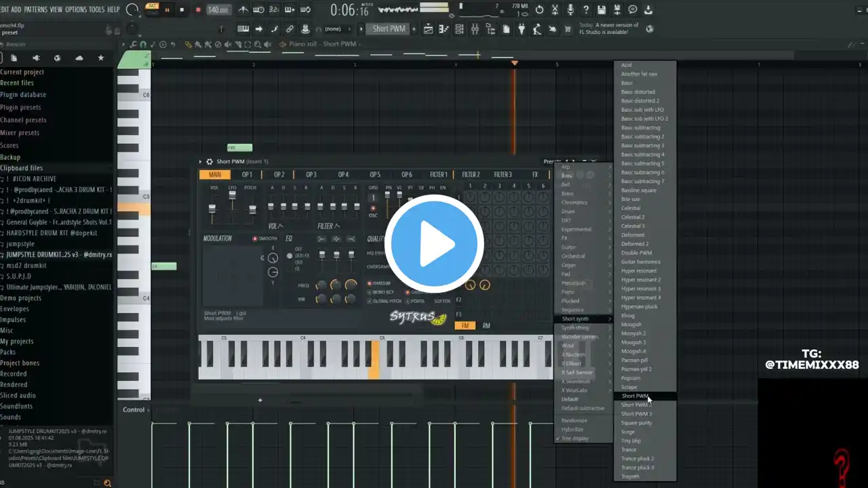Expand the Guitar preset category

pos(583,247)
